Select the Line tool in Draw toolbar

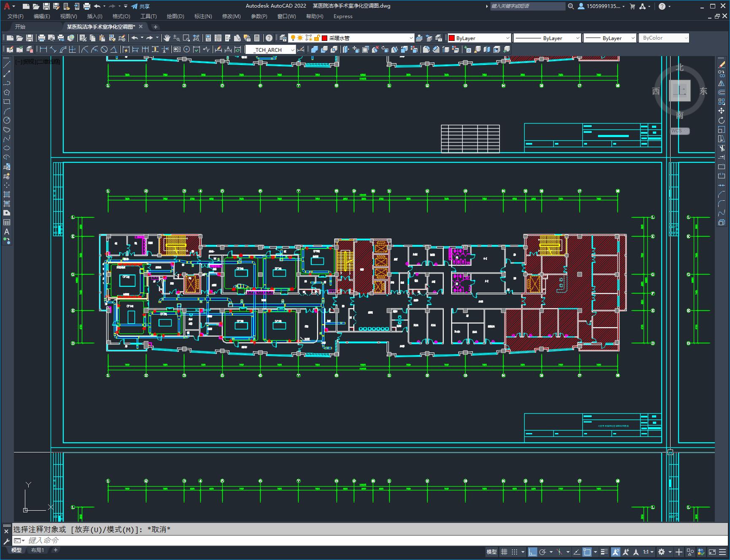(7, 65)
